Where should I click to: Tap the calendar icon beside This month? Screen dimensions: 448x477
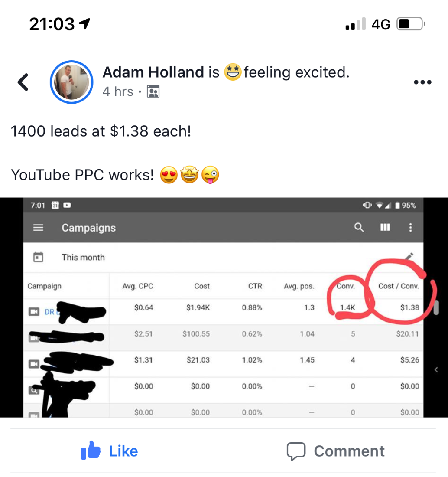(x=38, y=257)
